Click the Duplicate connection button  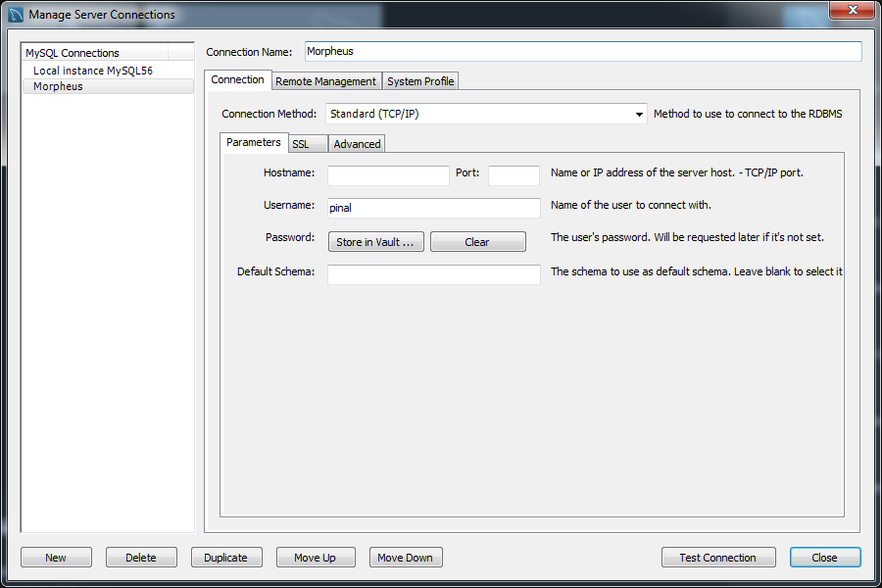tap(226, 558)
